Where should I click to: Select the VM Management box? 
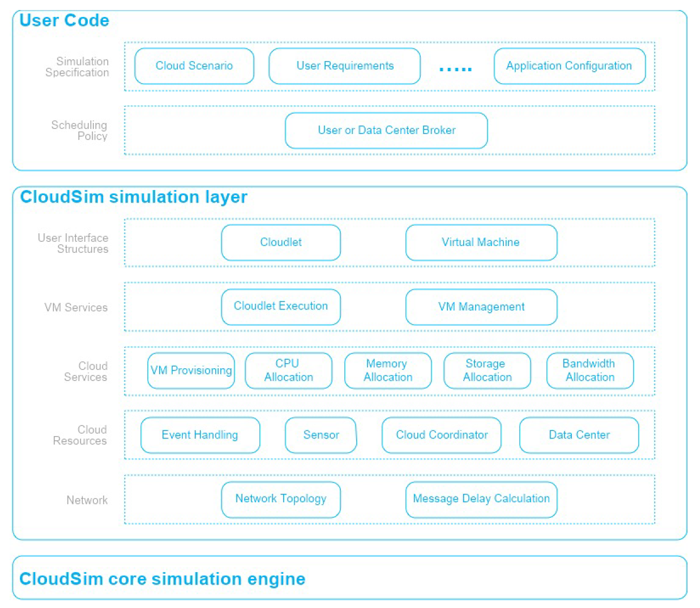[481, 306]
